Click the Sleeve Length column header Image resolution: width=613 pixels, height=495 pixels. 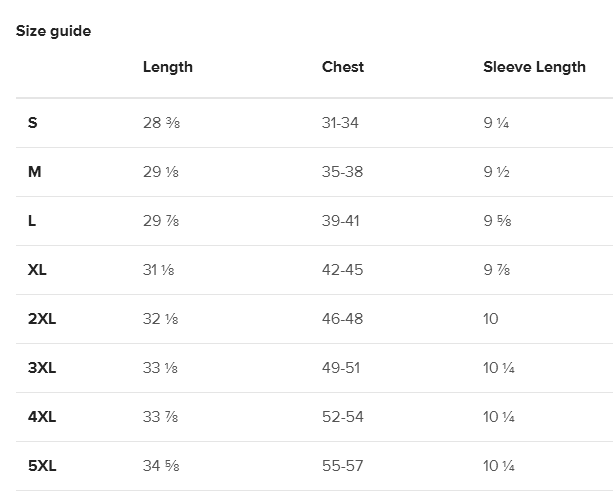pyautogui.click(x=534, y=67)
